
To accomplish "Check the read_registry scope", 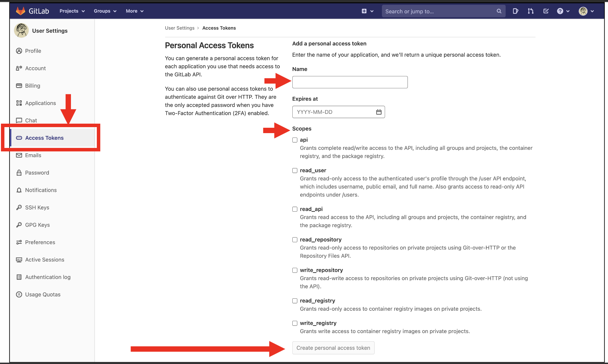I will tap(295, 301).
